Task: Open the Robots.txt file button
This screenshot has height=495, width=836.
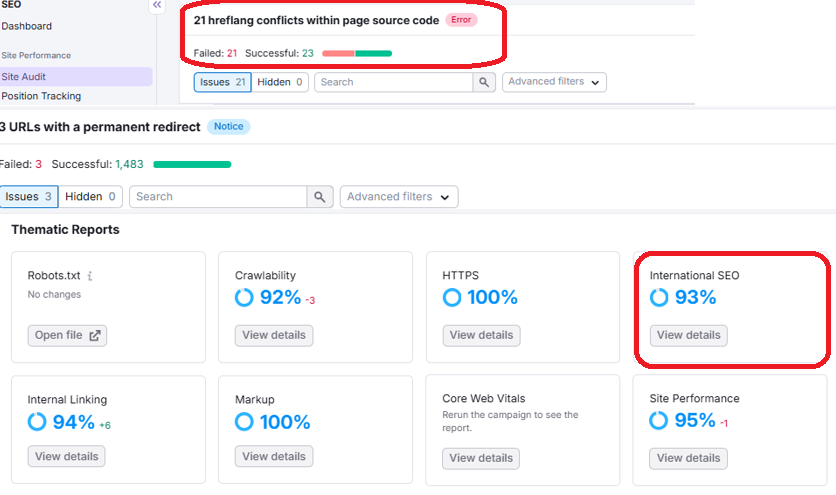Action: (x=67, y=336)
